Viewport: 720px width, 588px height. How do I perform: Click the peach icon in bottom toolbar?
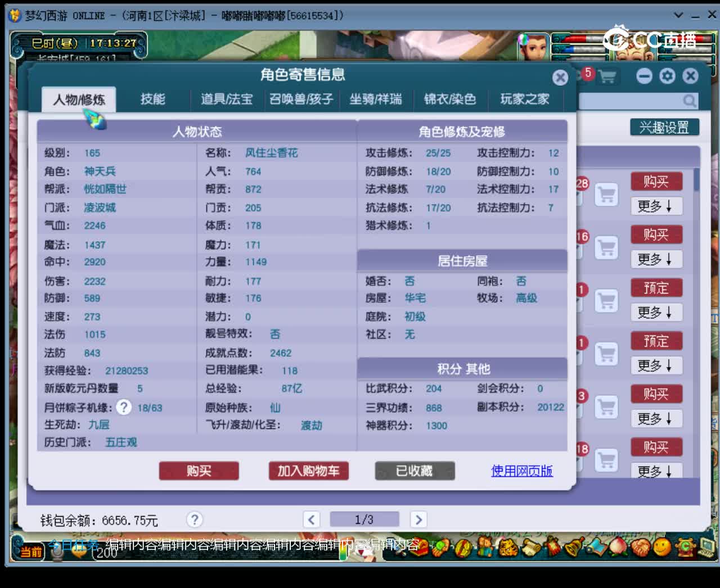pyautogui.click(x=618, y=546)
